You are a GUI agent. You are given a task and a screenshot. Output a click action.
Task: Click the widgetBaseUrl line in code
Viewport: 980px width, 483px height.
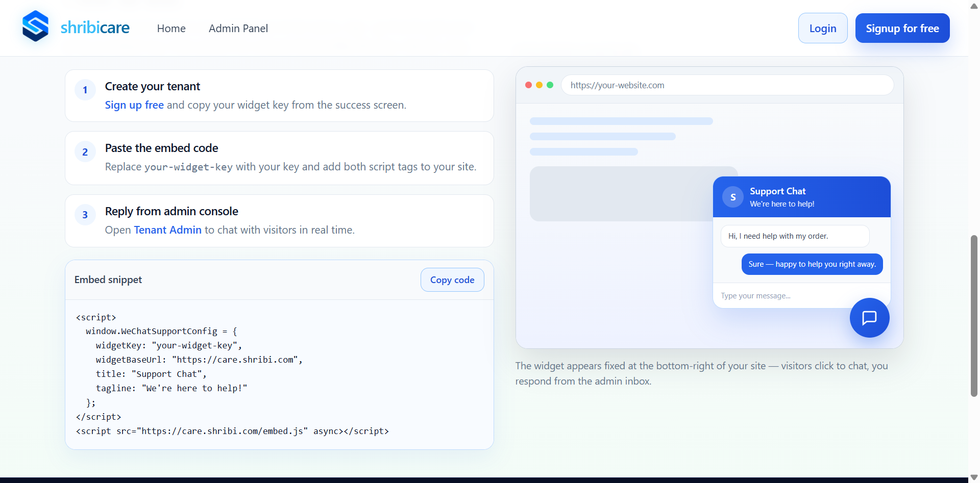click(199, 360)
